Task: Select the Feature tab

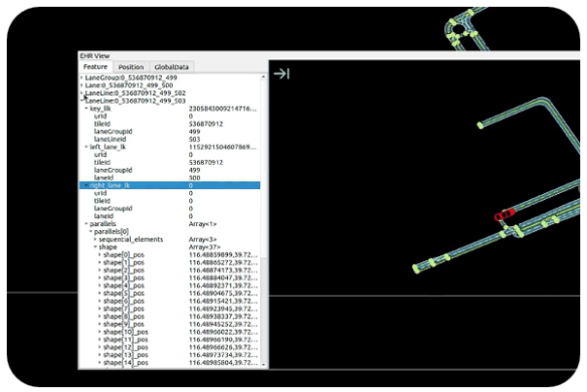Action: [97, 67]
